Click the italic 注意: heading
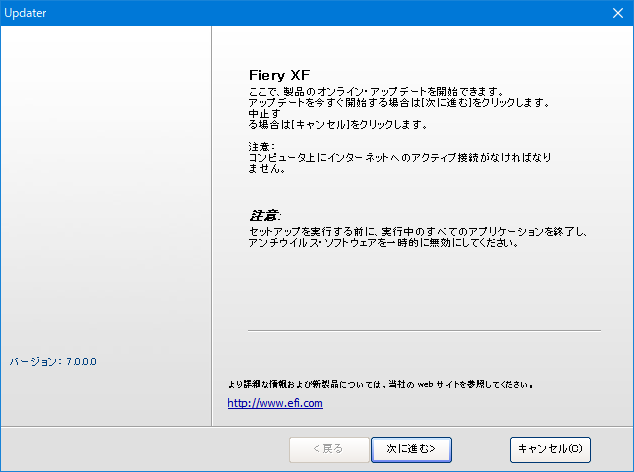634x472 pixels. point(265,216)
